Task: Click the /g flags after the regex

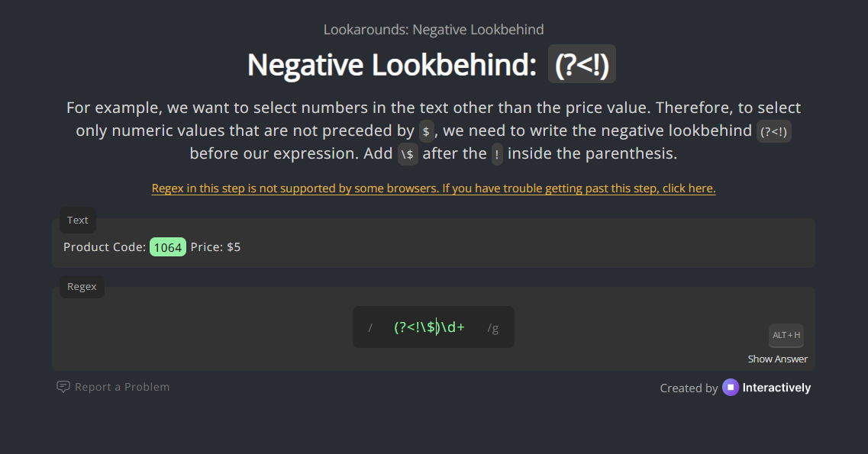Action: pos(492,328)
